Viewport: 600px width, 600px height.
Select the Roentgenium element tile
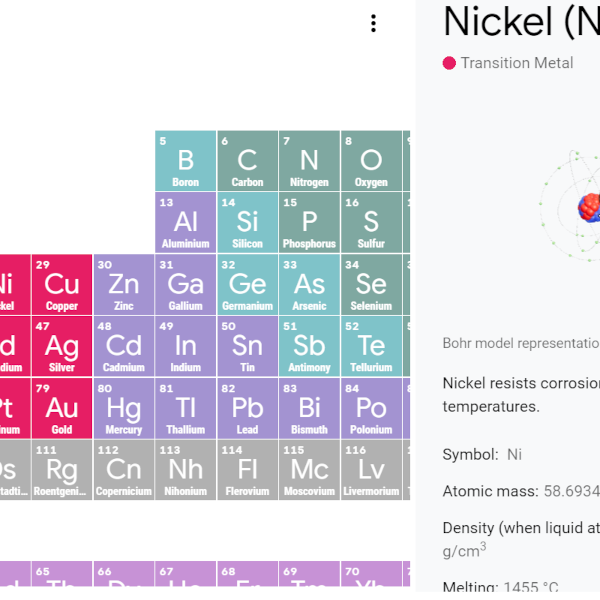pos(62,470)
